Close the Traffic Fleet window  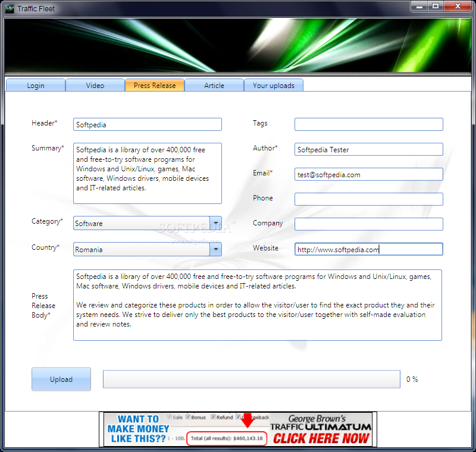pos(458,7)
